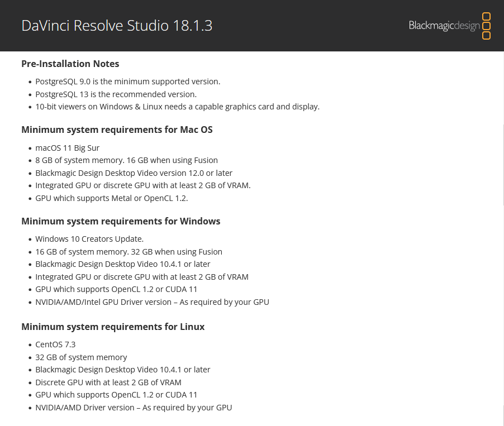
Task: Click 'Windows 10 Creators Update.' line
Action: [89, 239]
